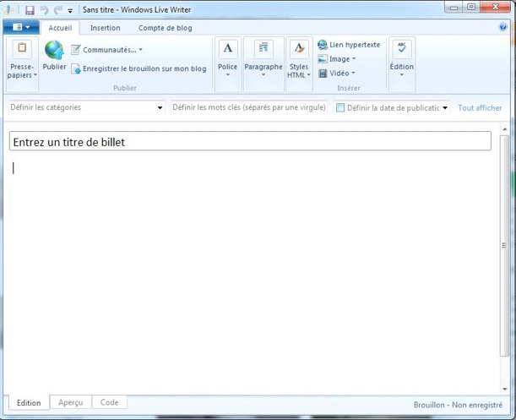Screen dimensions: 516x420
Task: Expand the Communautés dropdown arrow
Action: click(141, 50)
